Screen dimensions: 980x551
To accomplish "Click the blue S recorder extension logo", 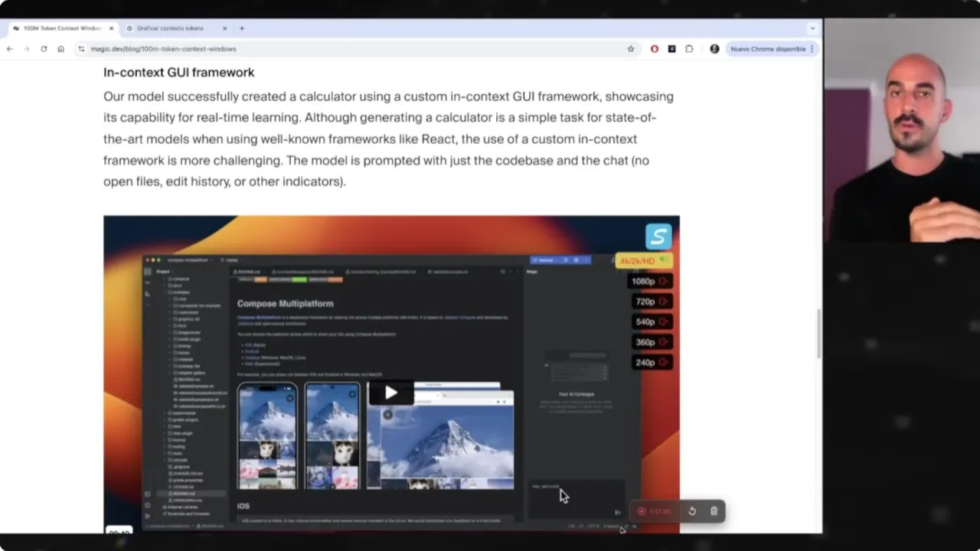I will tap(658, 236).
